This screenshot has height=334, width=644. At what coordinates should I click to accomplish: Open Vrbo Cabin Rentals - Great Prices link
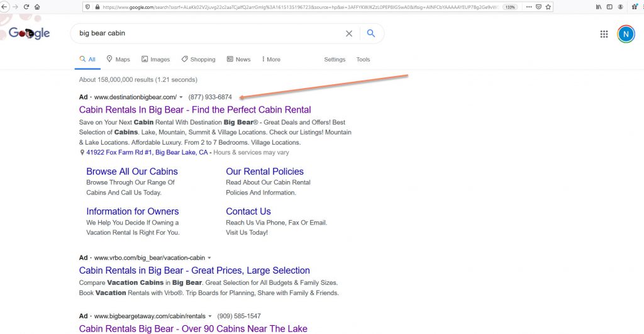[194, 270]
